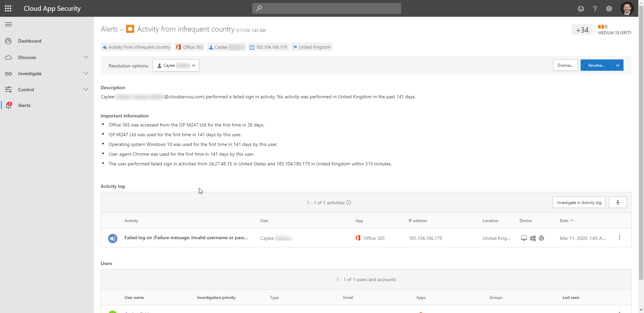
Task: Sort by the Date column header
Action: coord(567,221)
